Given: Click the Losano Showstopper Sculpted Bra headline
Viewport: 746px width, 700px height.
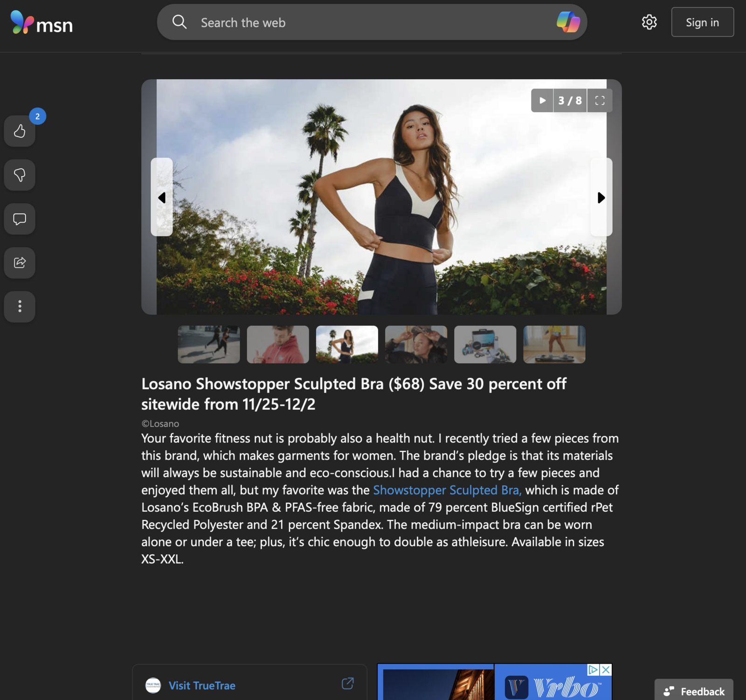Looking at the screenshot, I should 354,394.
